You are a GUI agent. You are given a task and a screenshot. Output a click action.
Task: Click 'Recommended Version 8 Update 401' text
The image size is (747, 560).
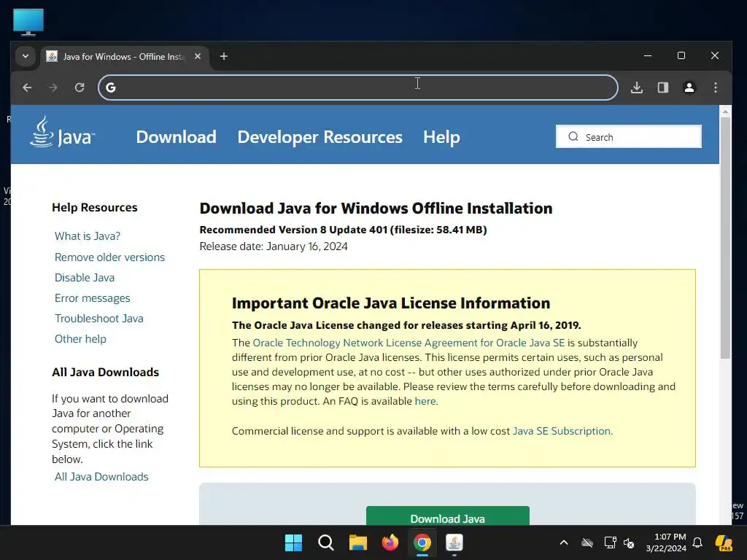293,230
